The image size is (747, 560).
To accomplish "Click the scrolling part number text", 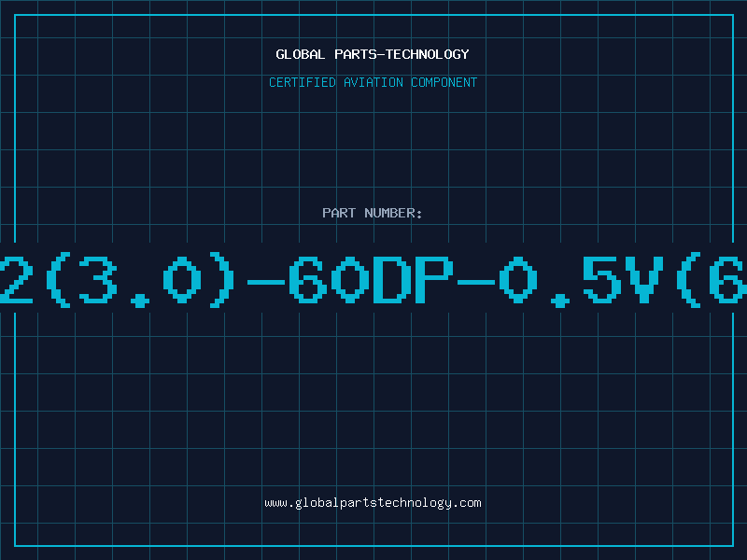I will [x=373, y=279].
